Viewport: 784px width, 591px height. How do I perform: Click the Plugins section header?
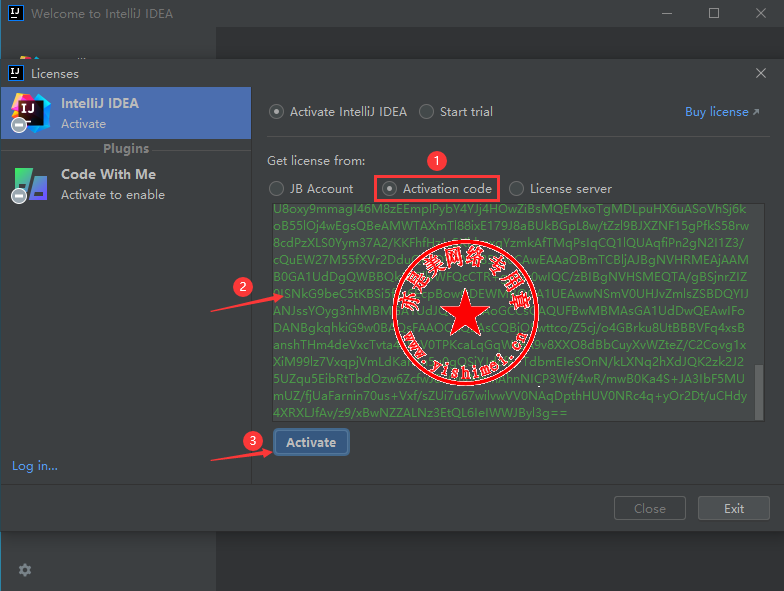click(126, 148)
